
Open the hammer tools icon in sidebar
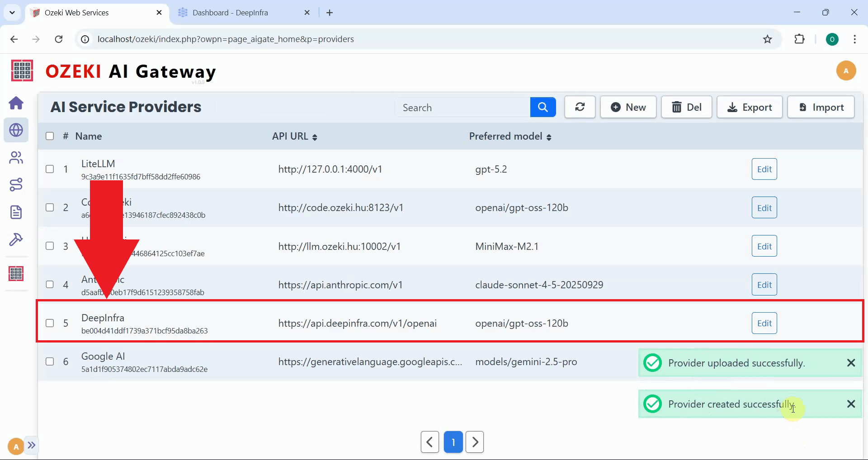(16, 239)
